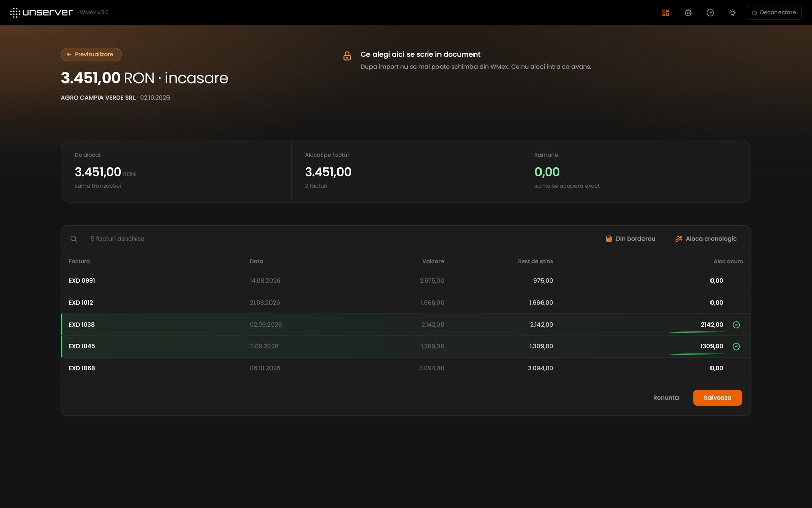The image size is (812, 508).
Task: Click the date 14.08.2026
Action: click(x=265, y=281)
